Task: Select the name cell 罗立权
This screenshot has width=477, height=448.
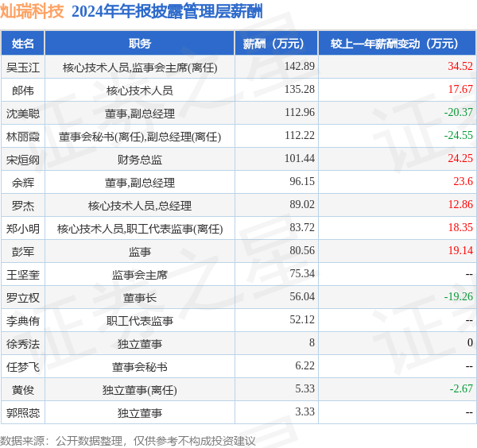Action: coord(23,298)
